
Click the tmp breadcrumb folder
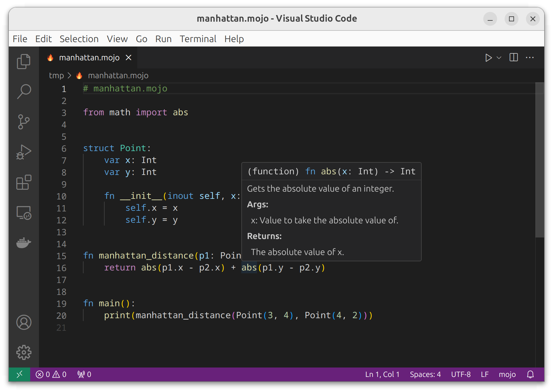pyautogui.click(x=57, y=75)
